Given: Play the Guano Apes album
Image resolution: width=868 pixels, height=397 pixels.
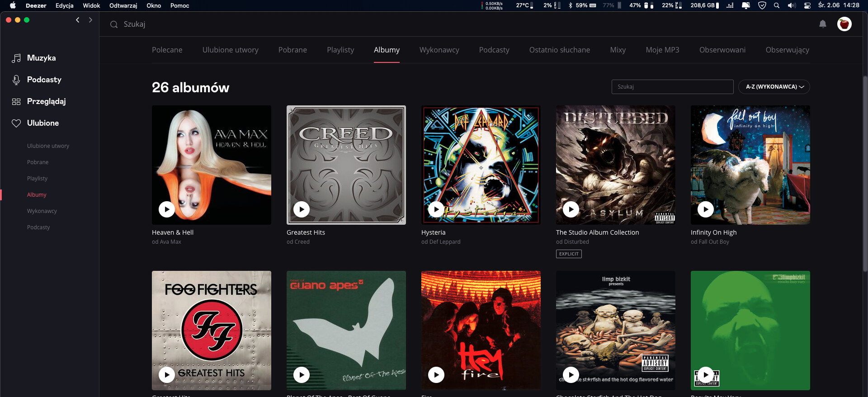Looking at the screenshot, I should pyautogui.click(x=302, y=374).
